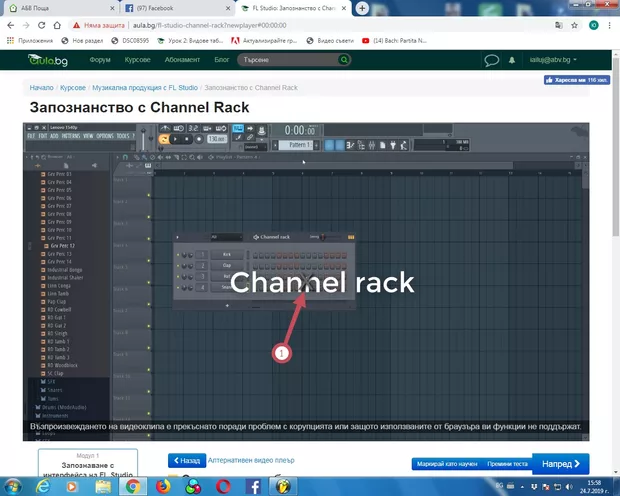Open the Форум navigation item
This screenshot has width=620, height=496.
(100, 60)
